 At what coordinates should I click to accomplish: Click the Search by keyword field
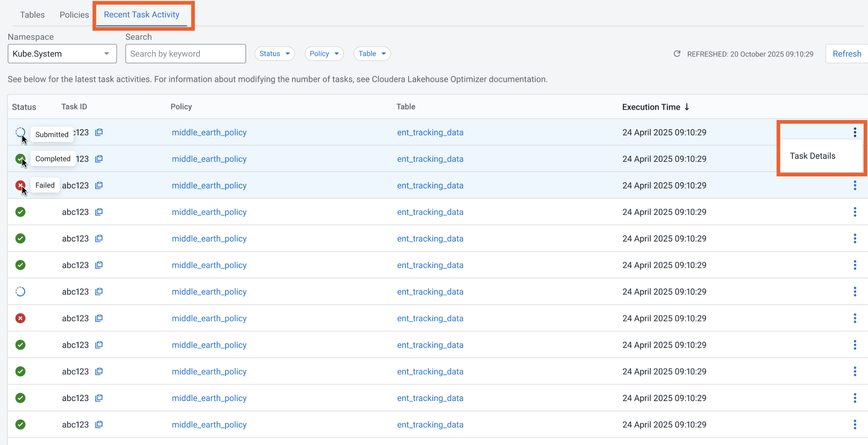click(185, 53)
